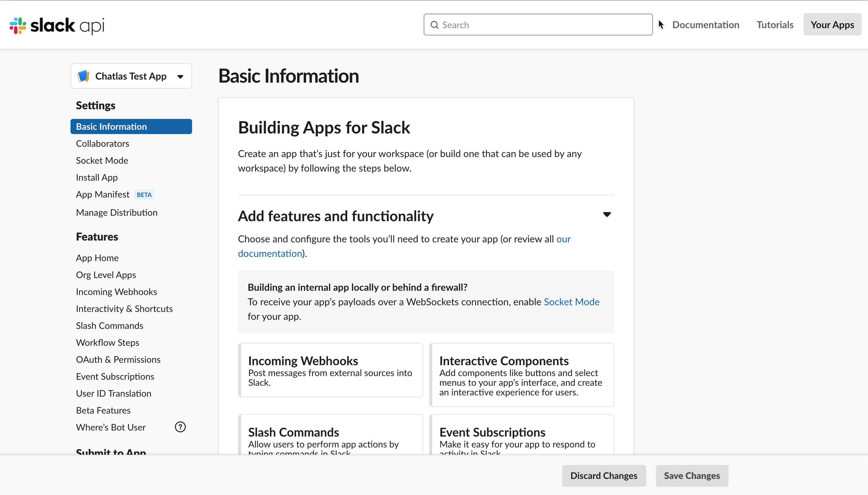Viewport: 868px width, 495px height.
Task: Click Discard Changes button
Action: 604,476
